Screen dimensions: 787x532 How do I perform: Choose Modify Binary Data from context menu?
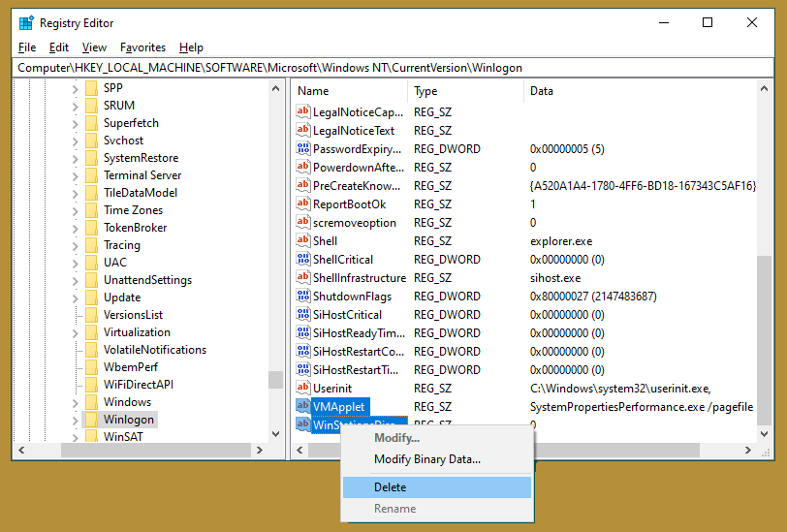pos(437,459)
